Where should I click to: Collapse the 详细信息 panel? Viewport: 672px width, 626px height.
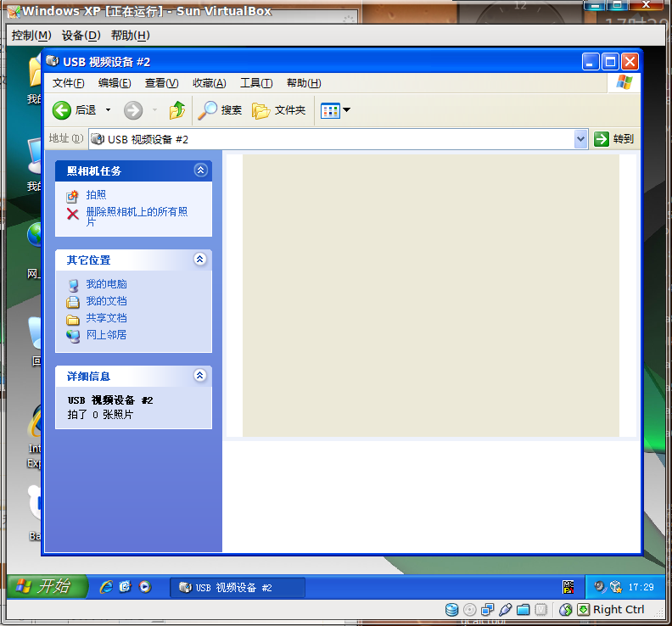(x=199, y=375)
